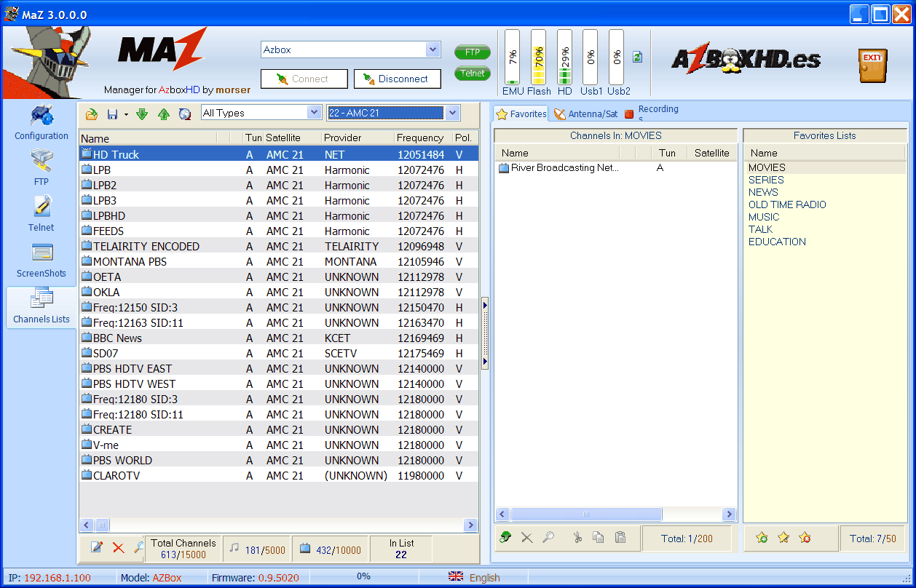Click the globe search icon in the channel toolbar
This screenshot has width=916, height=588.
185,114
